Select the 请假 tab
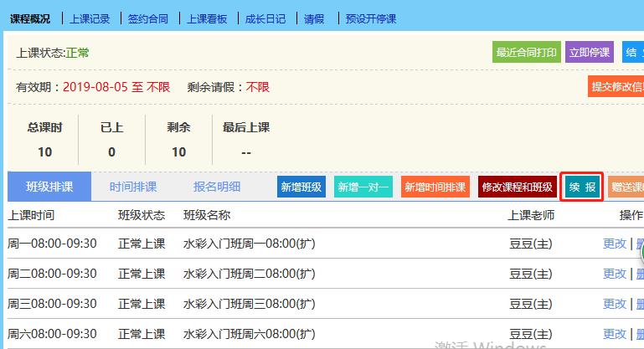 click(x=315, y=18)
